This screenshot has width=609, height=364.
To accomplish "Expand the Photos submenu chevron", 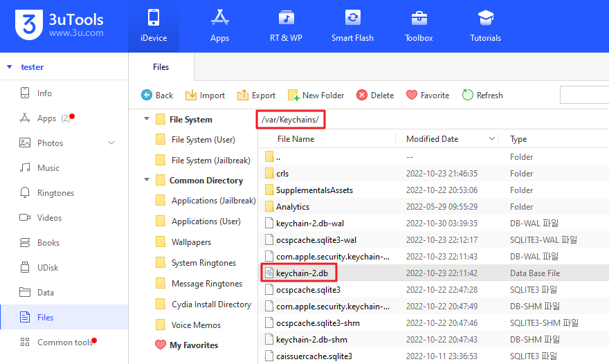I will point(111,143).
